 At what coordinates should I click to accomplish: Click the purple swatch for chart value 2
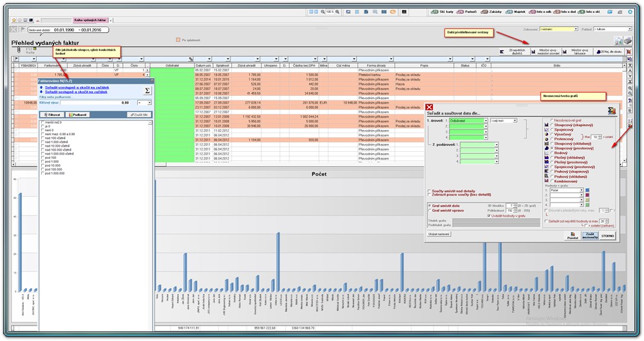tap(587, 196)
